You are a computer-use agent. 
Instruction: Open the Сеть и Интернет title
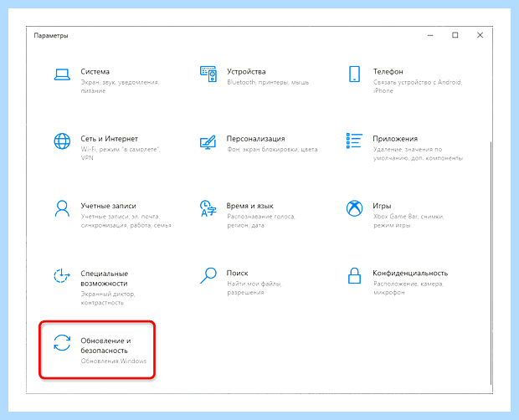pyautogui.click(x=109, y=139)
